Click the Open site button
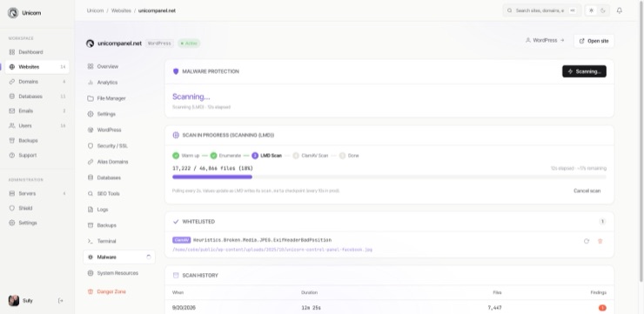The width and height of the screenshot is (644, 314). coord(594,41)
